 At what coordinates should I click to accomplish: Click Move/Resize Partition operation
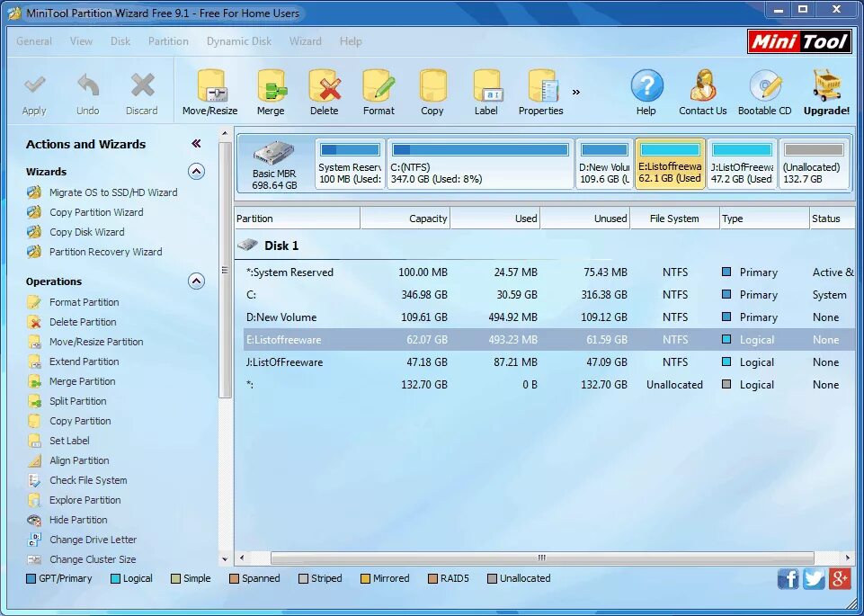85,342
